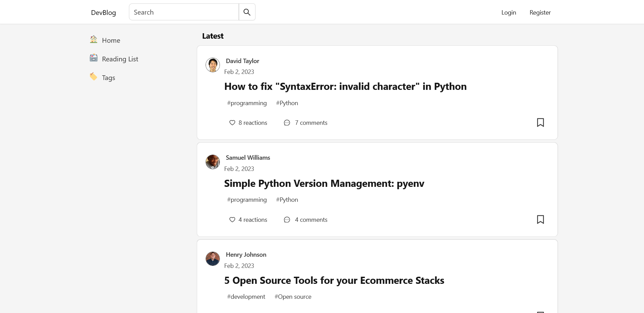Click the Tags label icon
Viewport: 644px width, 313px height.
pos(94,77)
